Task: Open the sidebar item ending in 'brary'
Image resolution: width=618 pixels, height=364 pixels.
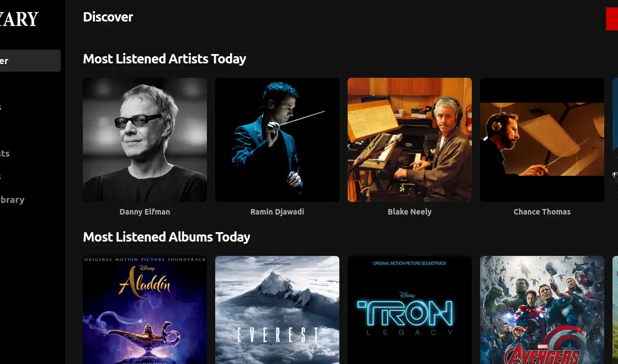Action: (x=12, y=200)
